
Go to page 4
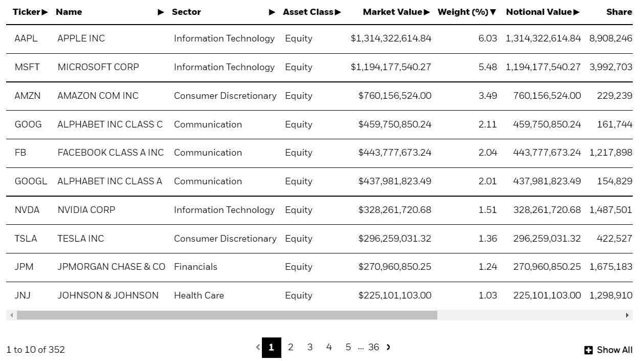tap(329, 347)
